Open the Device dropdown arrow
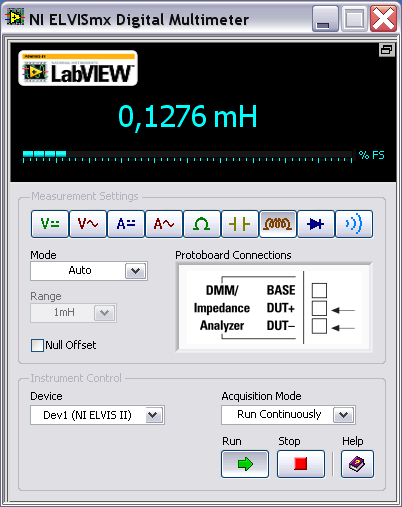Screen dimensions: 402x507 click(153, 415)
